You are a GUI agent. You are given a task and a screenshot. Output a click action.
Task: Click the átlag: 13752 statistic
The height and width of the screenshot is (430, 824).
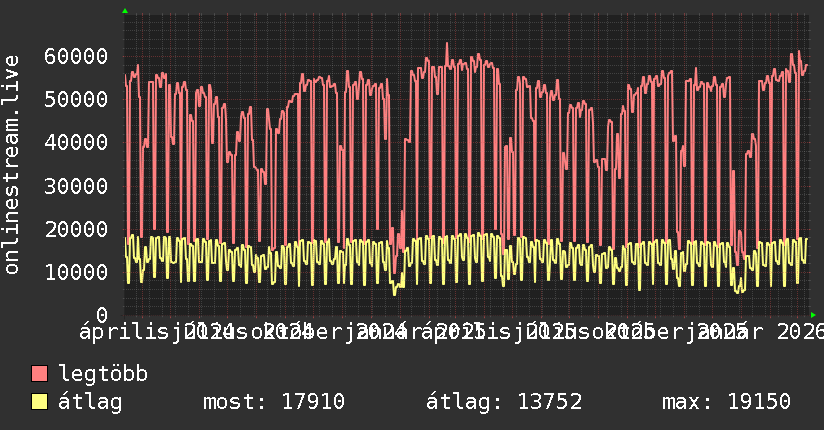pos(504,402)
